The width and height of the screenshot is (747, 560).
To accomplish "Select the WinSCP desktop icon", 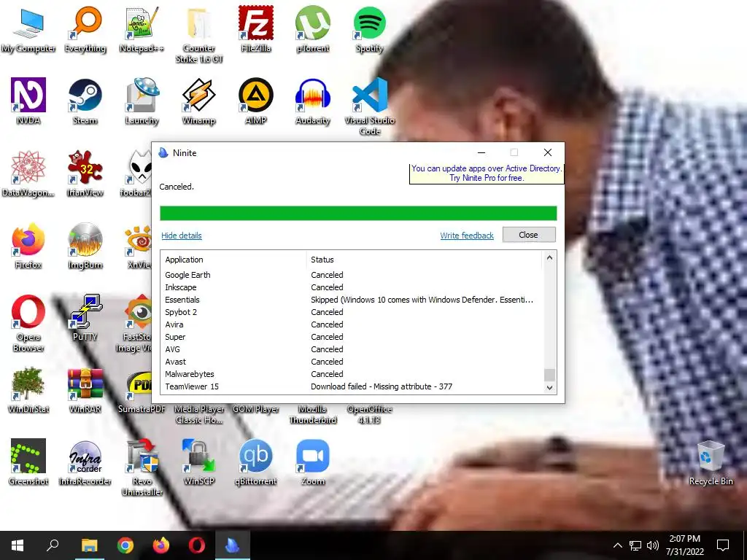I will 199,462.
